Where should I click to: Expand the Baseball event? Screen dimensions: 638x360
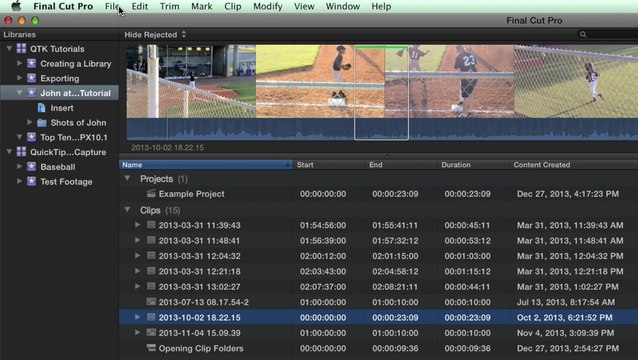point(19,167)
